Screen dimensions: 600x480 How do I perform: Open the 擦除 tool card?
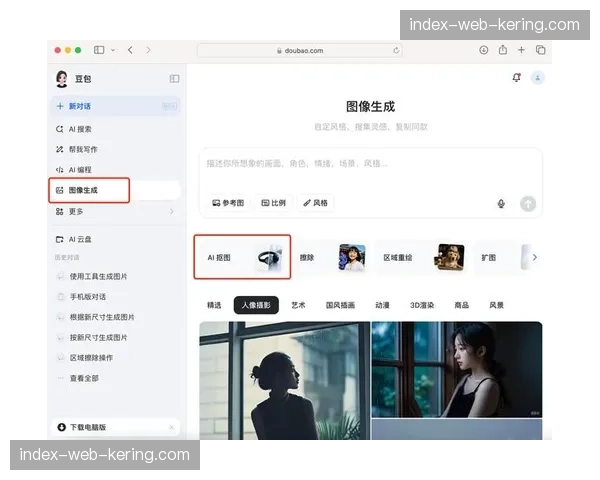point(332,258)
